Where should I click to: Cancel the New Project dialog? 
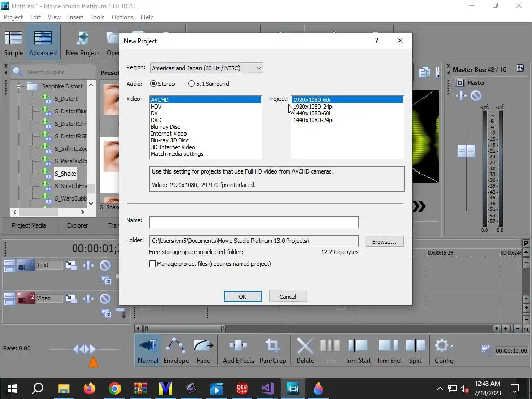288,297
